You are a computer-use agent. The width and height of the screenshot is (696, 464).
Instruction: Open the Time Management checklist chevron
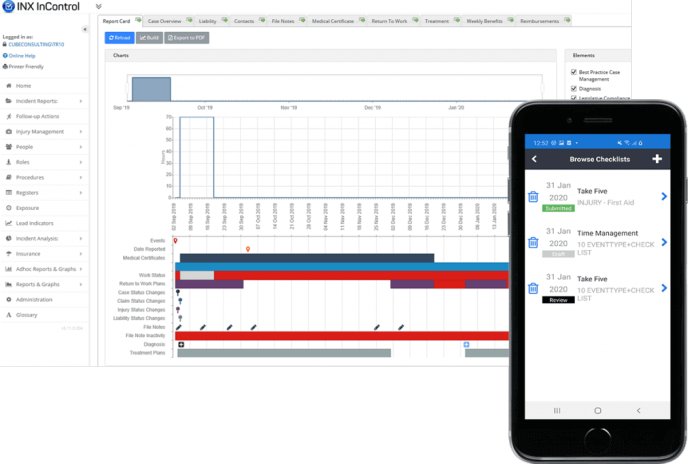pos(664,242)
